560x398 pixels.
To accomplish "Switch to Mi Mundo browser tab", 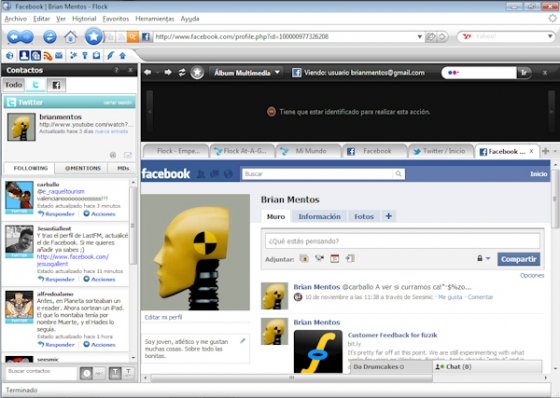I will [x=309, y=151].
